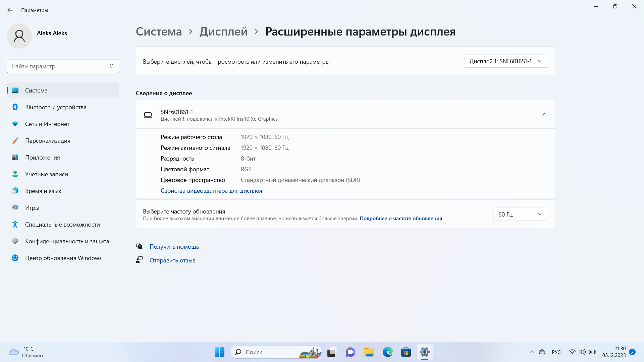Open Специальные возможности section
The width and height of the screenshot is (644, 362).
(x=62, y=225)
